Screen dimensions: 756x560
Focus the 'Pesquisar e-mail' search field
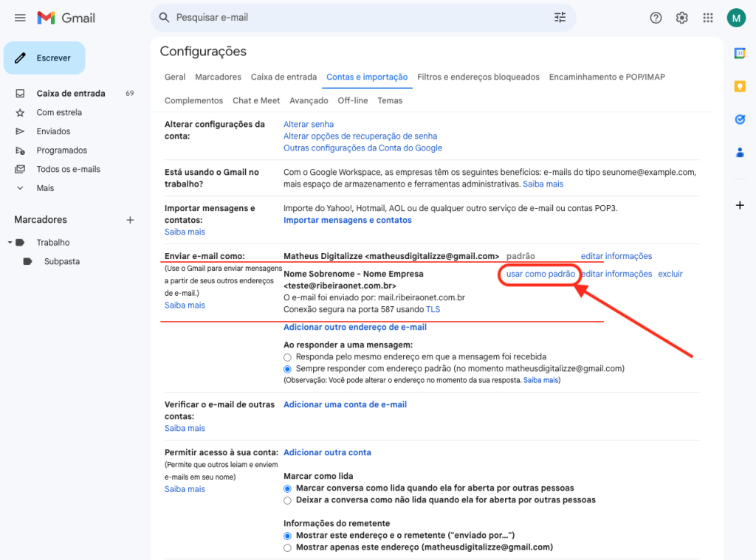pos(354,18)
